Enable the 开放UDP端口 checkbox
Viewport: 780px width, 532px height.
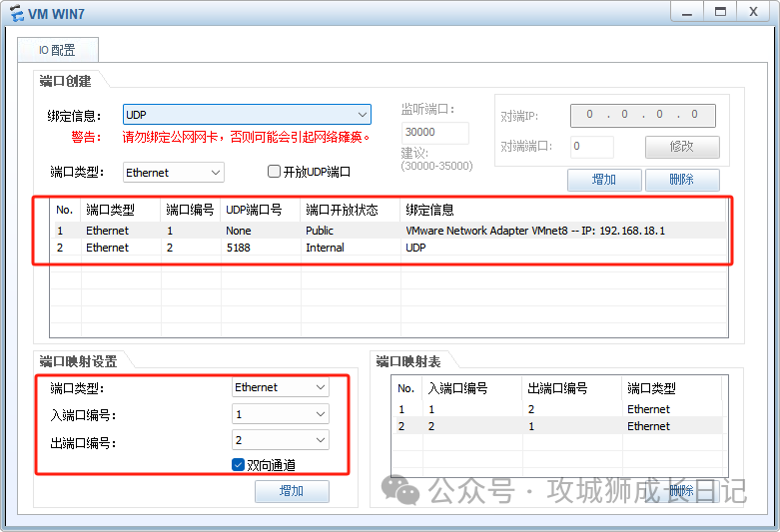pyautogui.click(x=275, y=172)
